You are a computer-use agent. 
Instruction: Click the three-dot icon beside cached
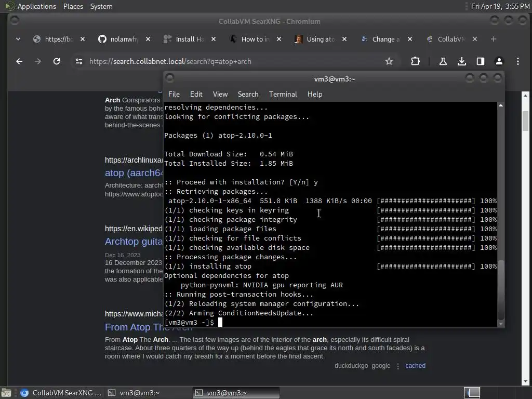[398, 366]
